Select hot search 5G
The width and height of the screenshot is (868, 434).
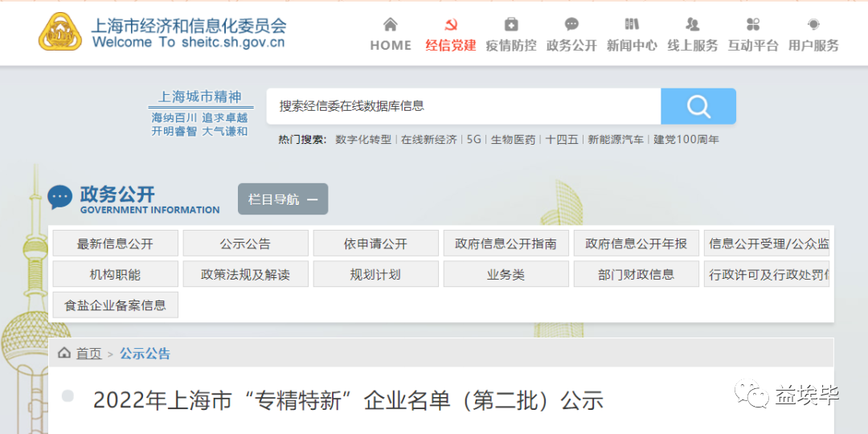(474, 140)
